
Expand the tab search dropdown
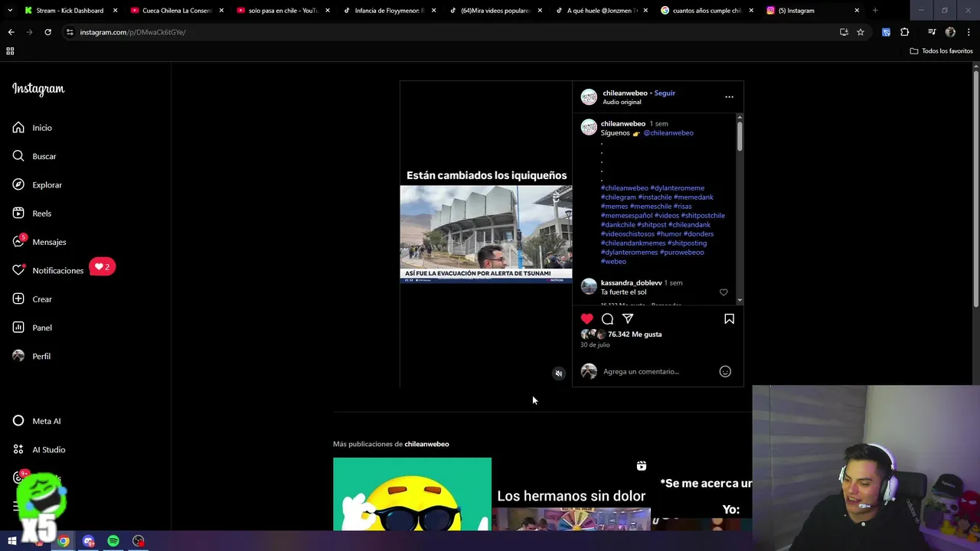tap(10, 11)
